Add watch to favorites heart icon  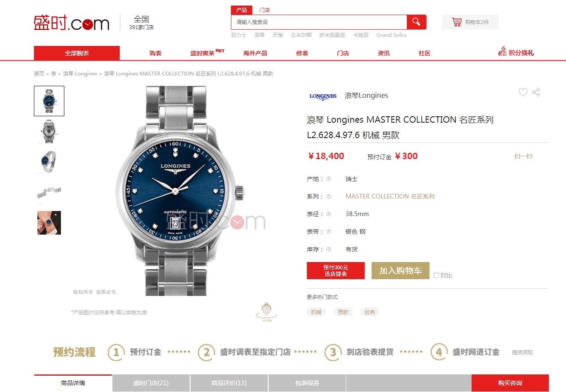pyautogui.click(x=523, y=92)
